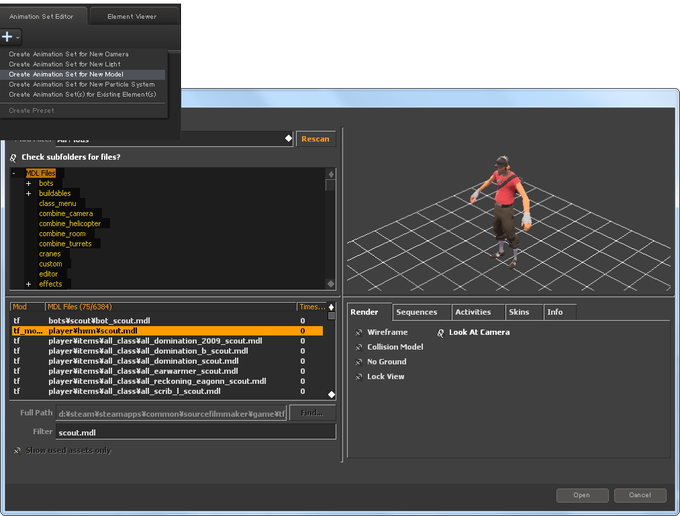Screen dimensions: 680x516
Task: Expand the buildables folder
Action: click(x=29, y=193)
